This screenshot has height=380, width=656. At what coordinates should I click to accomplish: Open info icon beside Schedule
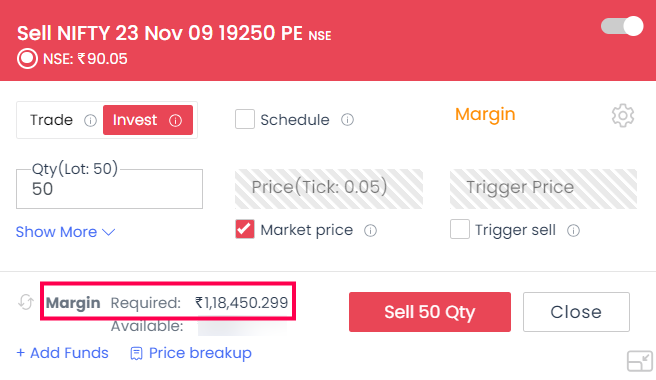coord(347,120)
